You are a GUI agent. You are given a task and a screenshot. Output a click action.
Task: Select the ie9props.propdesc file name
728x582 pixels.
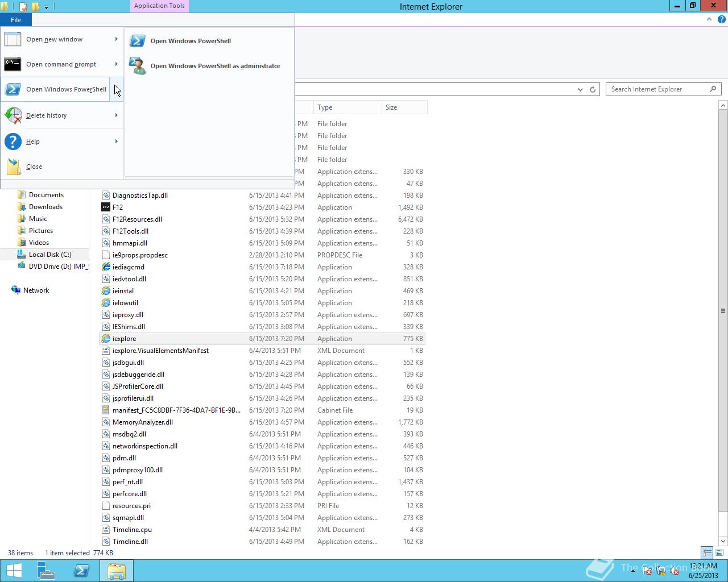coord(140,255)
